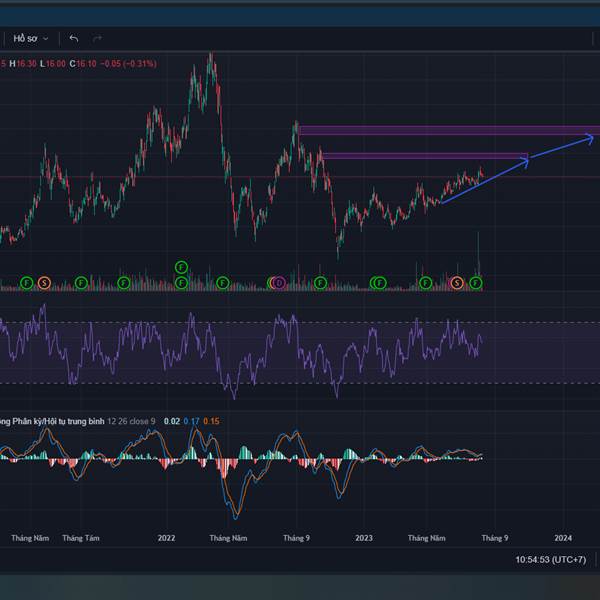Screen dimensions: 600x600
Task: Select the lower purple resistance zone rectangle
Action: 422,155
